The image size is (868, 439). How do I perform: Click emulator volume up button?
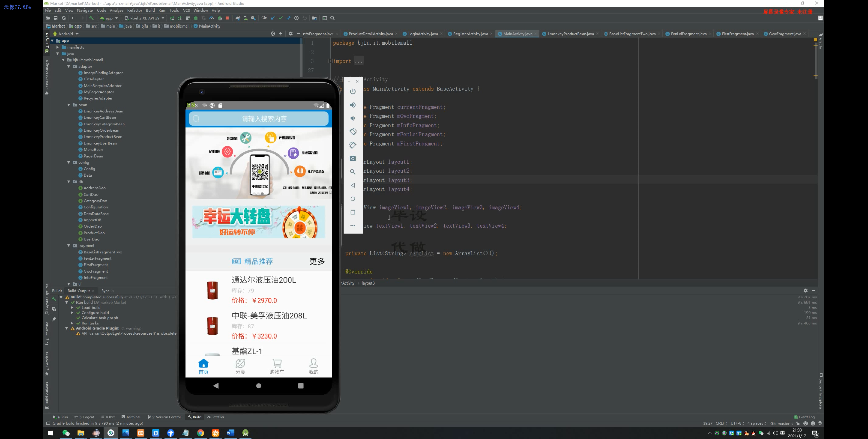point(353,105)
